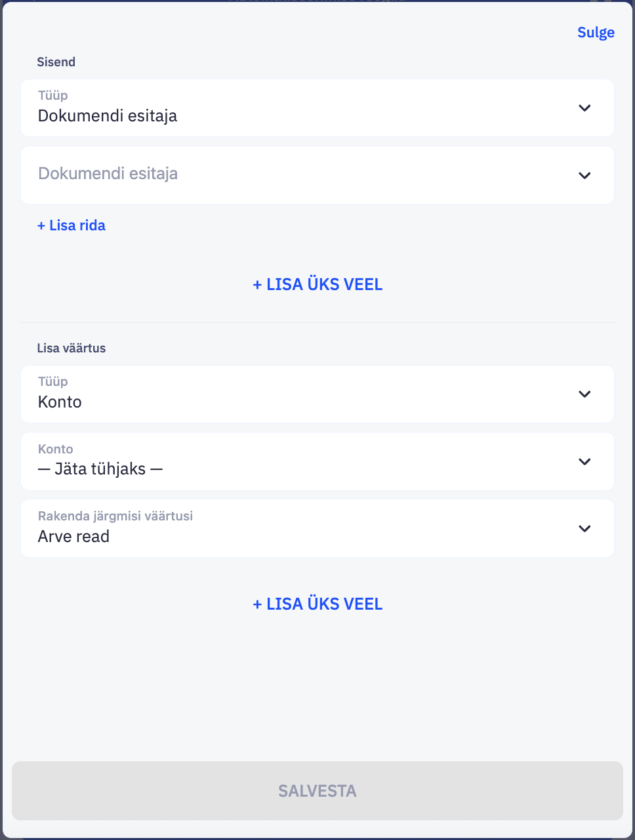Click the Sisend section heading
The width and height of the screenshot is (635, 840).
click(x=56, y=62)
